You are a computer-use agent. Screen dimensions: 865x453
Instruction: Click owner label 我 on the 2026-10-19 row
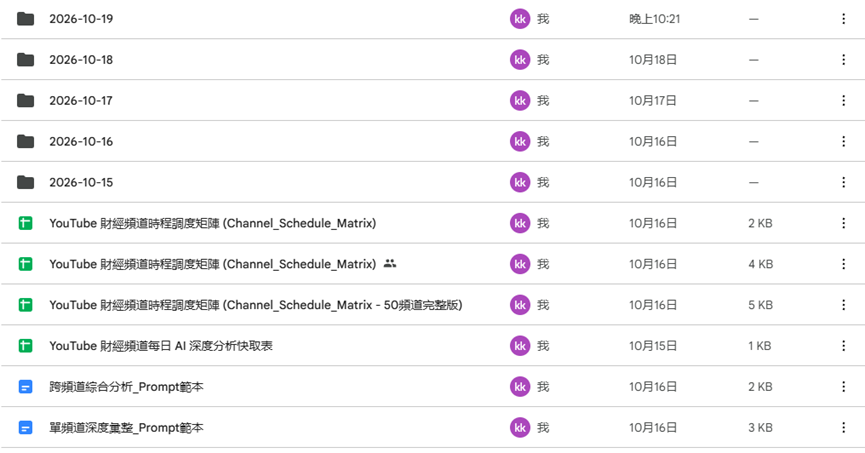click(543, 19)
